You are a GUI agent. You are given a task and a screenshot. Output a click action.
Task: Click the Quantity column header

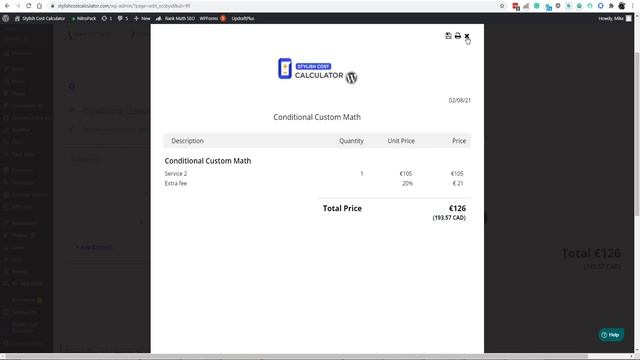pos(351,141)
